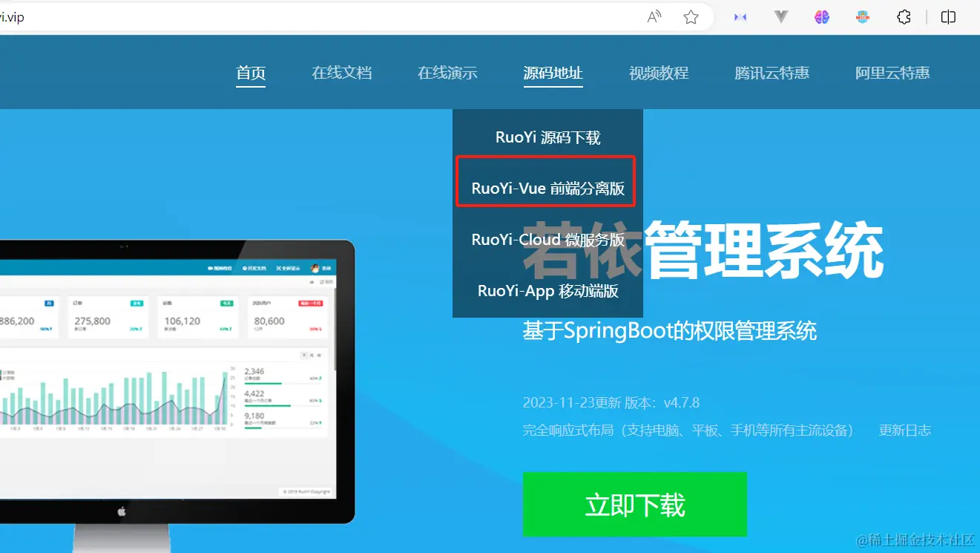
Task: Select RuoYi-Vue 前端分离版 from the dropdown
Action: (x=547, y=189)
